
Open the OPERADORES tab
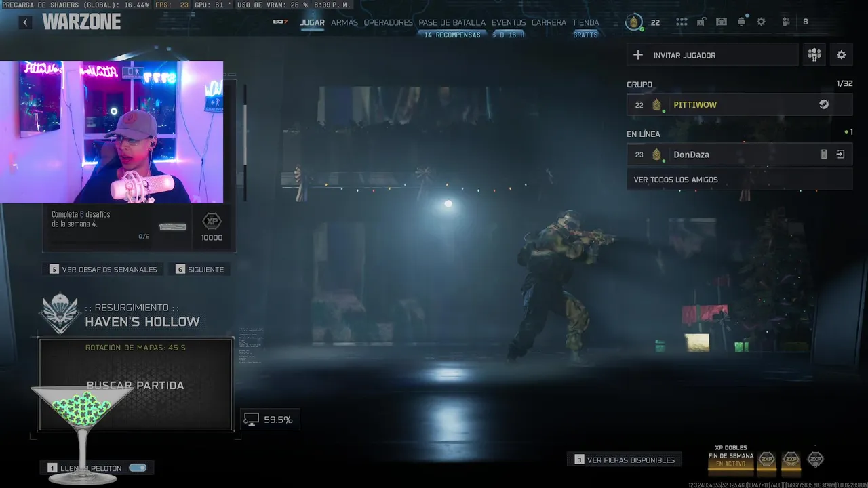(388, 22)
